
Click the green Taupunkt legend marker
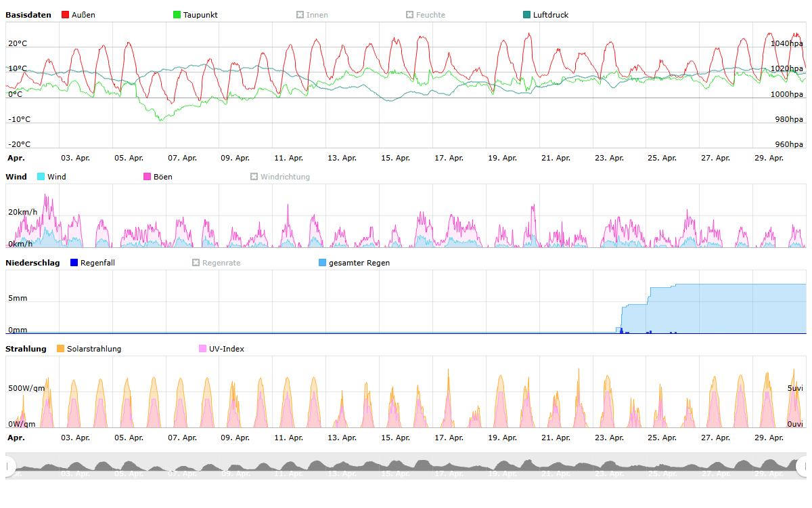click(177, 15)
